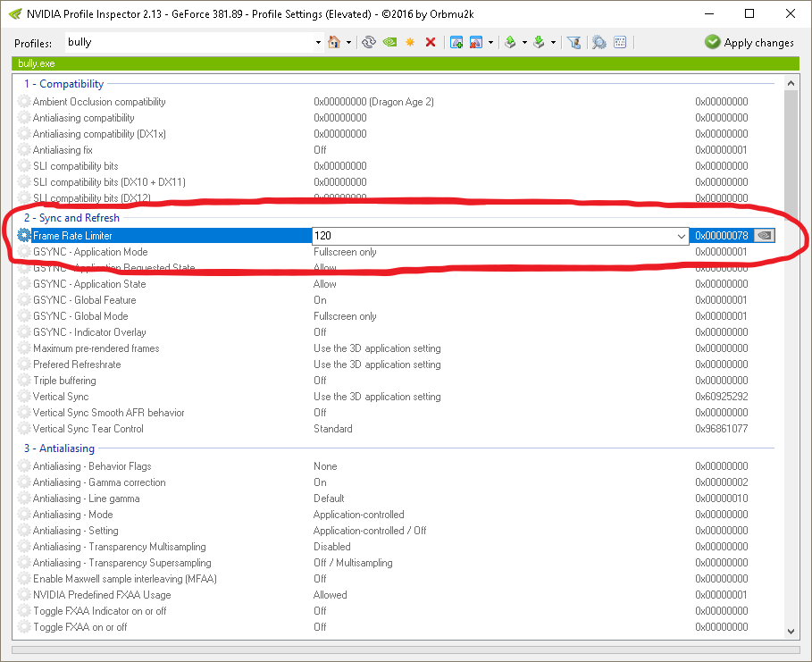
Task: Click the 3 - Antialiasing section header
Action: tap(59, 448)
